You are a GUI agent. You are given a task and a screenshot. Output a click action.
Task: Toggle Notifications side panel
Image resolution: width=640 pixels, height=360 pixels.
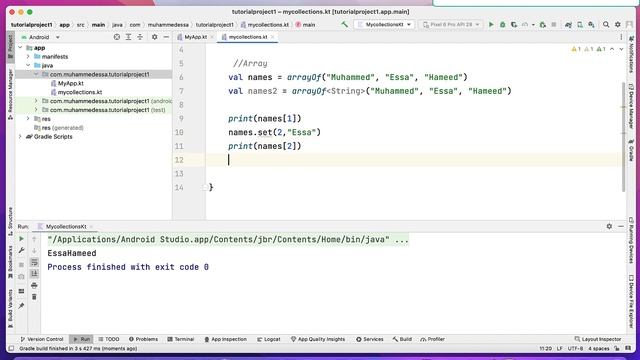coord(631,53)
